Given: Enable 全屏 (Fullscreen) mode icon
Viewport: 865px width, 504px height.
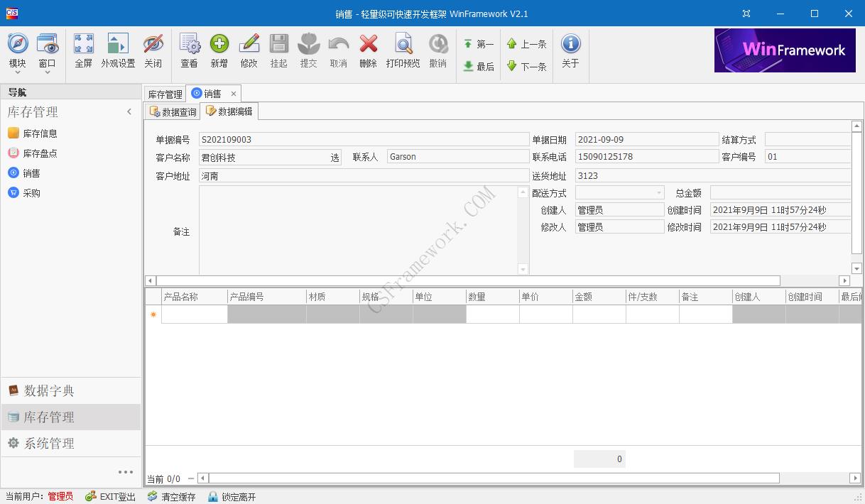Looking at the screenshot, I should pyautogui.click(x=83, y=50).
